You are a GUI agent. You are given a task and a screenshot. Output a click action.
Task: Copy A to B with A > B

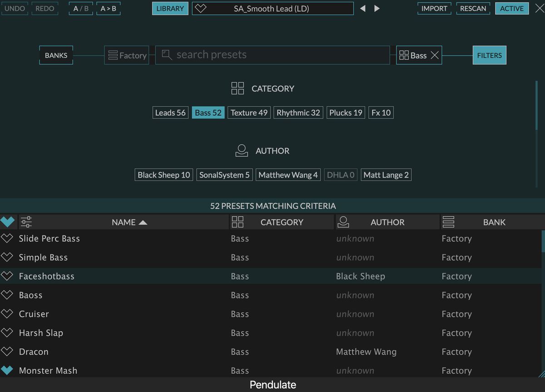point(109,9)
